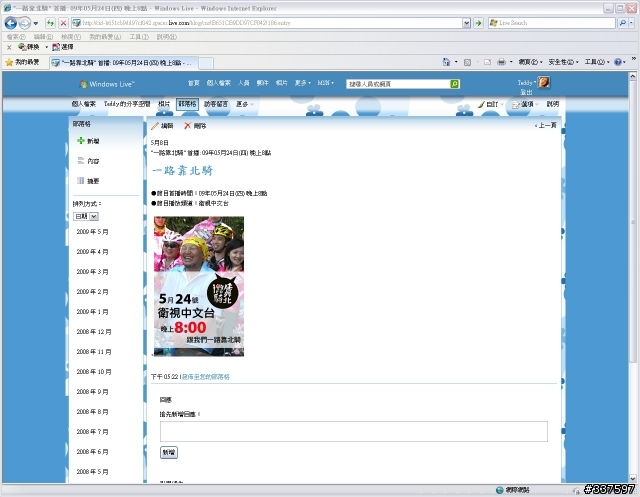The width and height of the screenshot is (640, 497).
Task: Click the blue Help question icon
Action: (x=618, y=62)
